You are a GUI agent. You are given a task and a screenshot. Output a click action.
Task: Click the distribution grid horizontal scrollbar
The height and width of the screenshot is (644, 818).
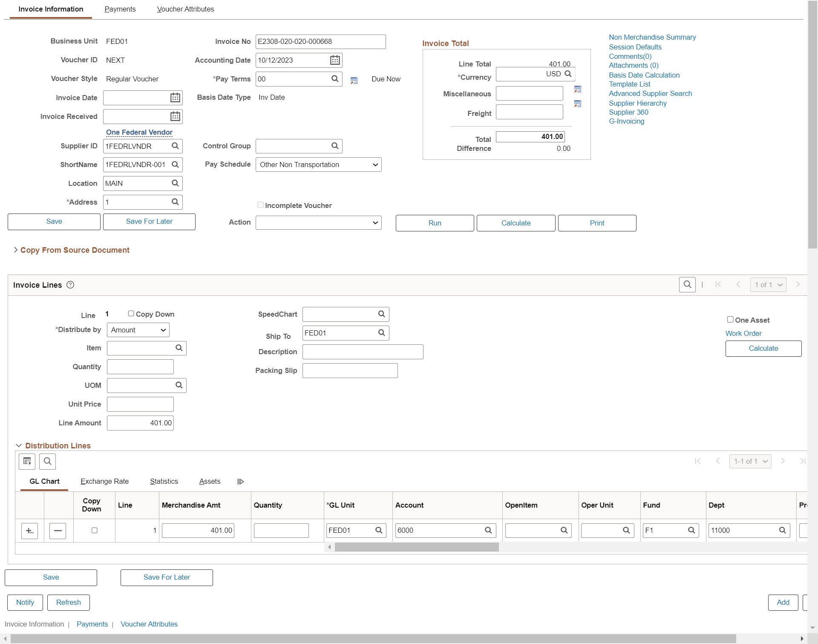coord(416,547)
